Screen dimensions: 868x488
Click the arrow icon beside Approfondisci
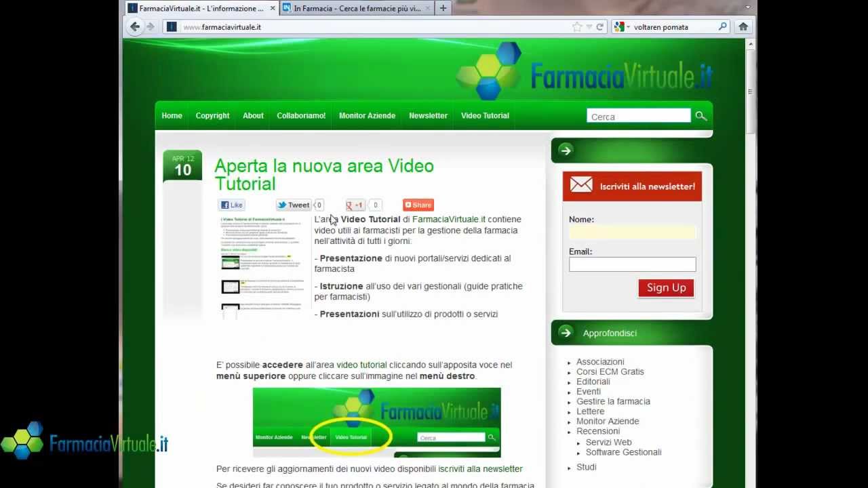566,332
